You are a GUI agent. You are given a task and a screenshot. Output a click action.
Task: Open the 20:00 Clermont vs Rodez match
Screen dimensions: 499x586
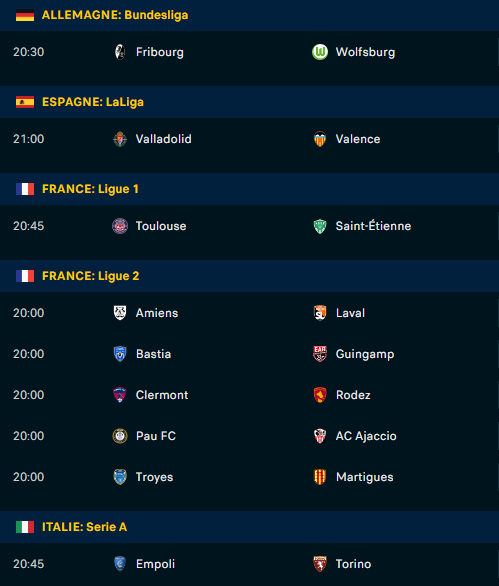tap(249, 395)
